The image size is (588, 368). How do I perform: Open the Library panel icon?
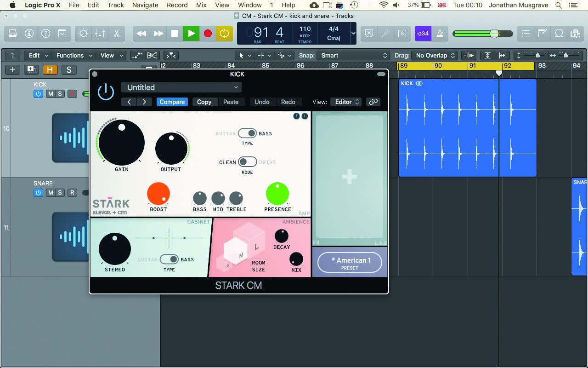(x=13, y=34)
